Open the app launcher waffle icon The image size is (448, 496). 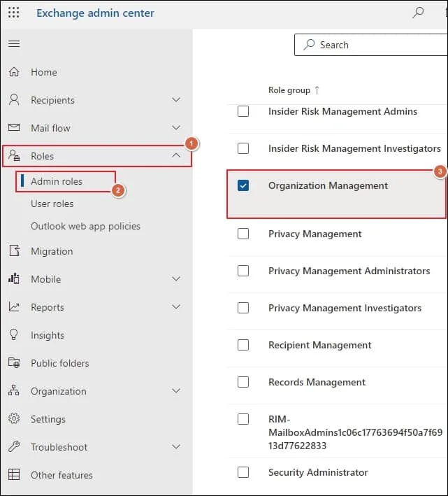pyautogui.click(x=13, y=13)
